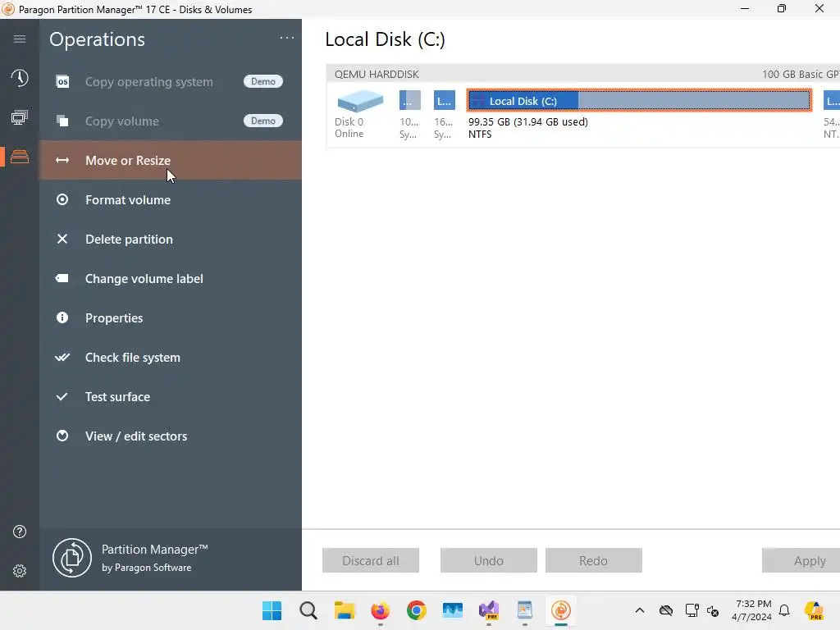
Task: Open Windows taskbar search
Action: click(308, 610)
